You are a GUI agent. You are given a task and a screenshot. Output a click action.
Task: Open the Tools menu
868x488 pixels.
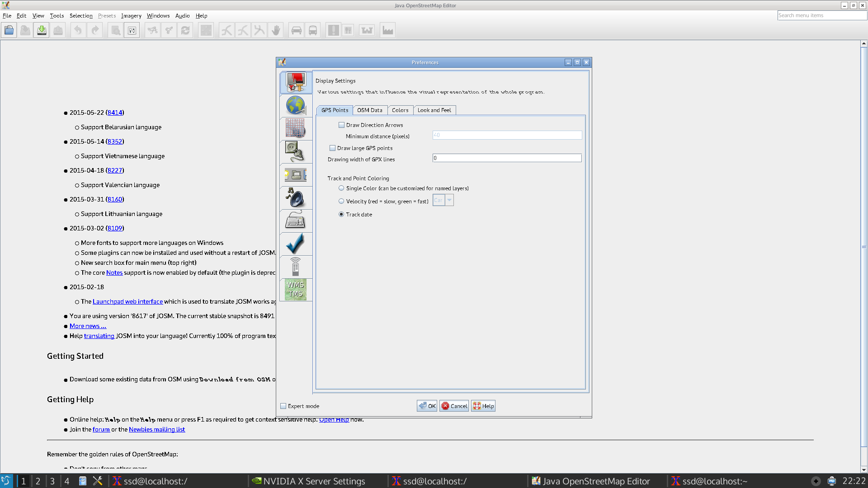pyautogui.click(x=57, y=16)
